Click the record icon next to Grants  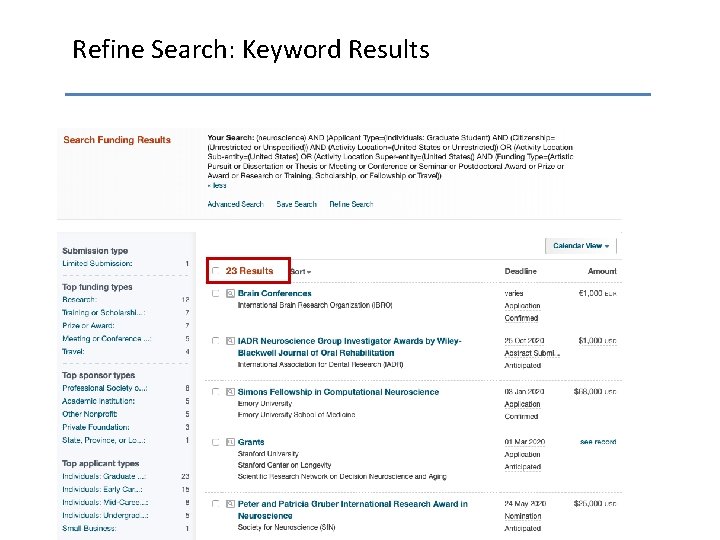(229, 442)
